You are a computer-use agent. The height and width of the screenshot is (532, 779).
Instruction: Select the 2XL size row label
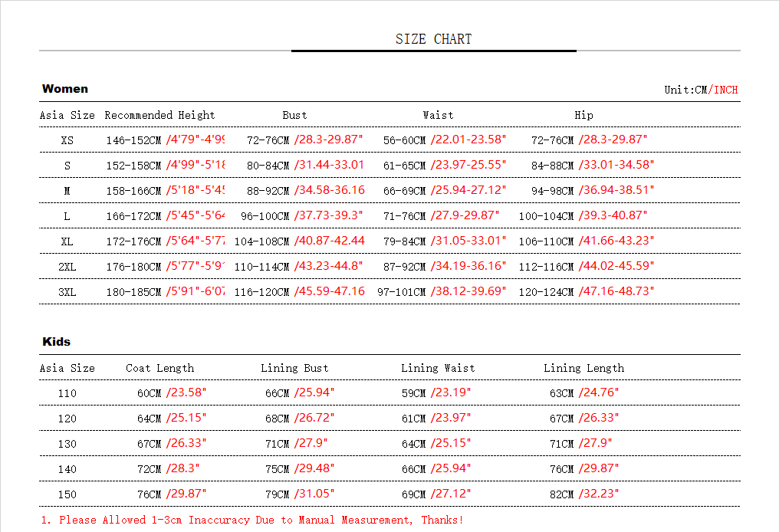pos(67,267)
